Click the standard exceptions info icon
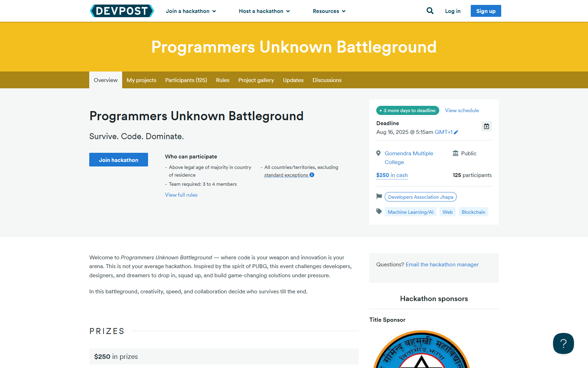Screen dimensions: 588x368 click(312, 175)
